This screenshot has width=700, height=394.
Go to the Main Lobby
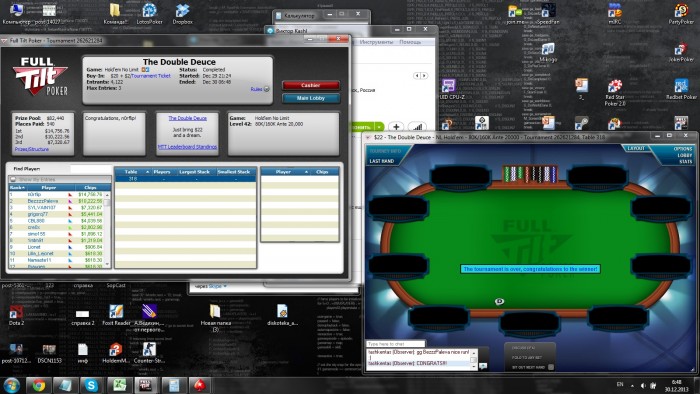[311, 98]
